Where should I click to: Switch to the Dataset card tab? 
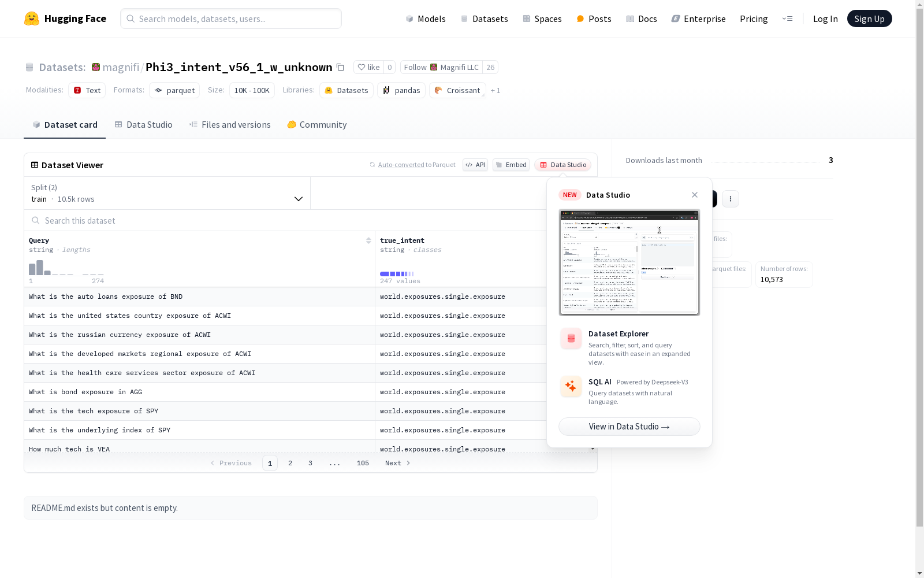click(x=65, y=125)
